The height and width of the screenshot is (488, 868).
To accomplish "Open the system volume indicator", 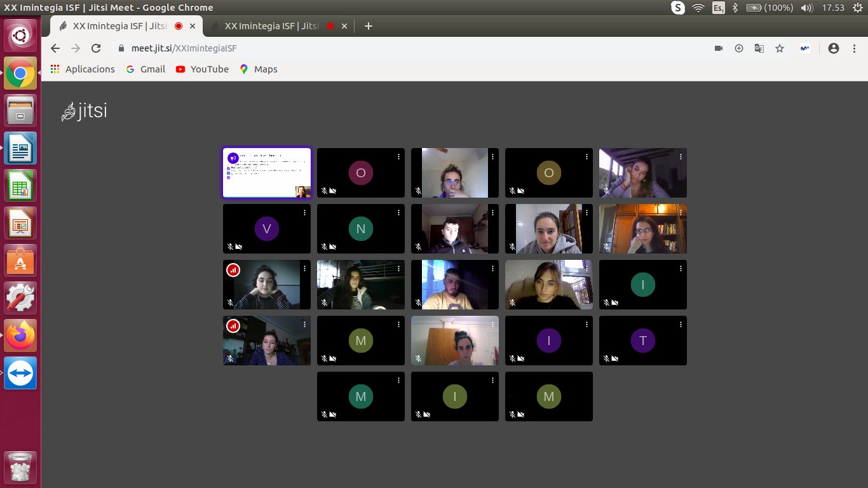I will (807, 8).
